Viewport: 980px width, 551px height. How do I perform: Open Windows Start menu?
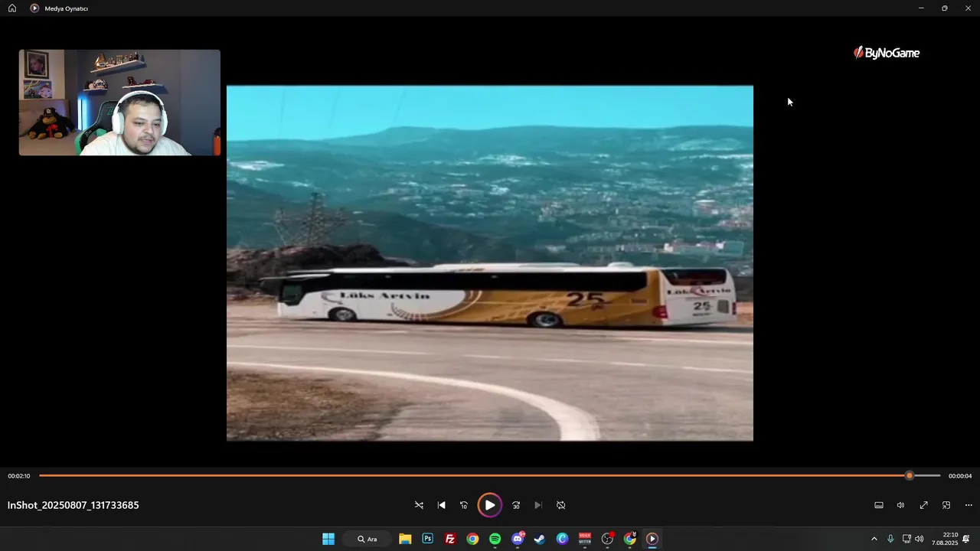328,539
